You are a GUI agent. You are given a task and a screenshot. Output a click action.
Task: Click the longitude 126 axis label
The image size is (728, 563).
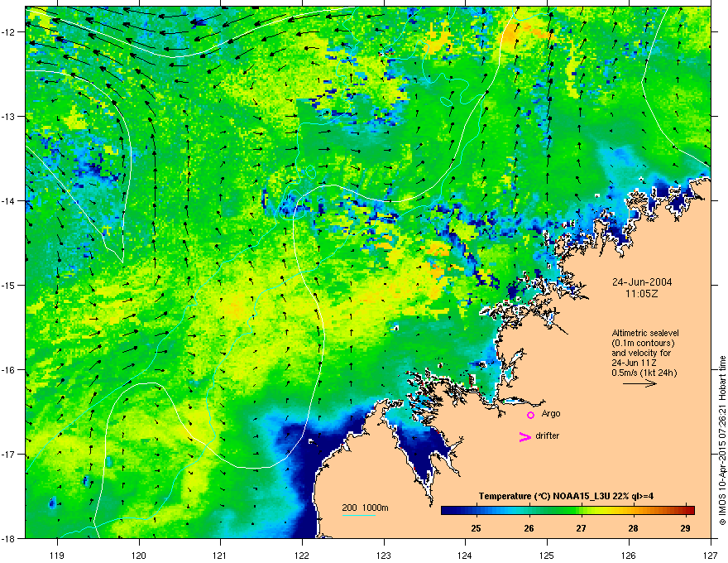coord(629,555)
